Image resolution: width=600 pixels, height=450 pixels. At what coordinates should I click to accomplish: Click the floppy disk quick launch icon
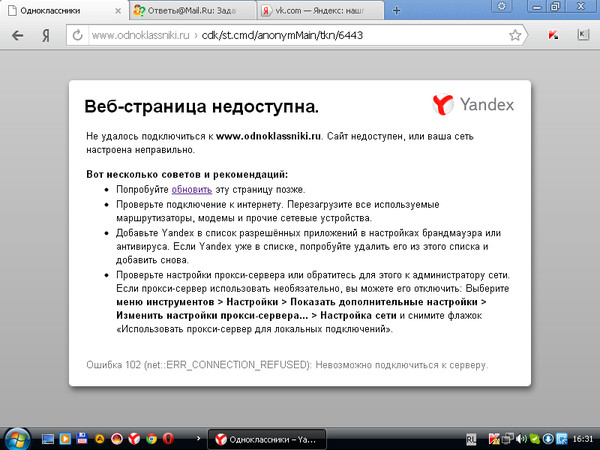click(x=82, y=438)
